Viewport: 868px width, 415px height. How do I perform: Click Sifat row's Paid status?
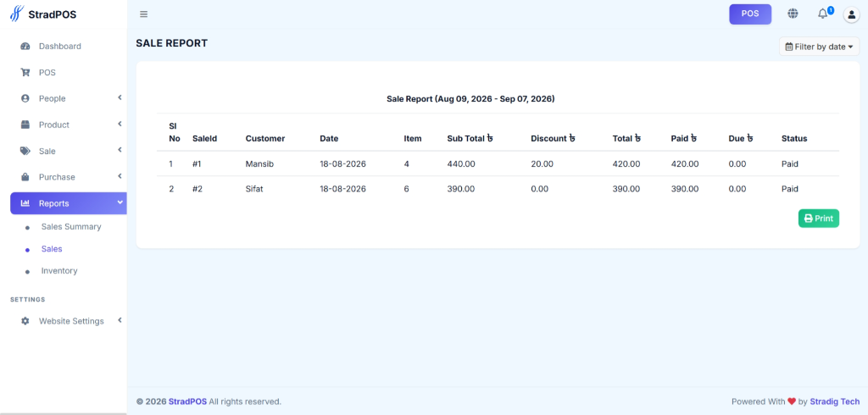coord(790,189)
